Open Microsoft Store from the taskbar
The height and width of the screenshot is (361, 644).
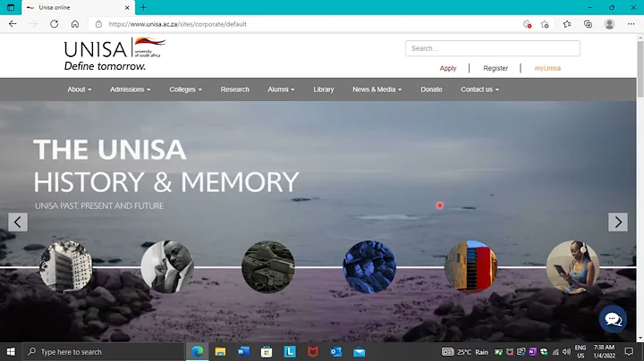tap(267, 351)
